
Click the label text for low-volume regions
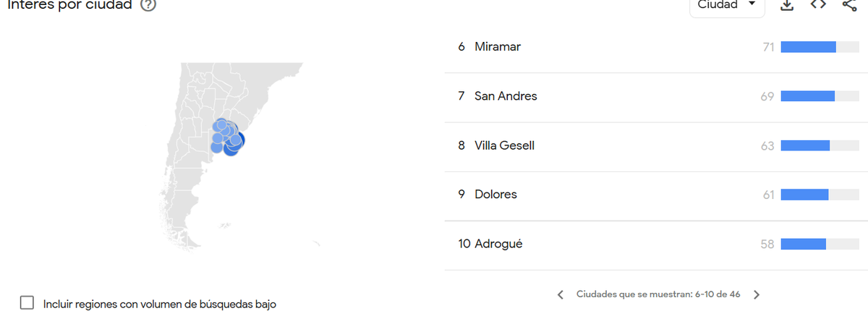159,304
